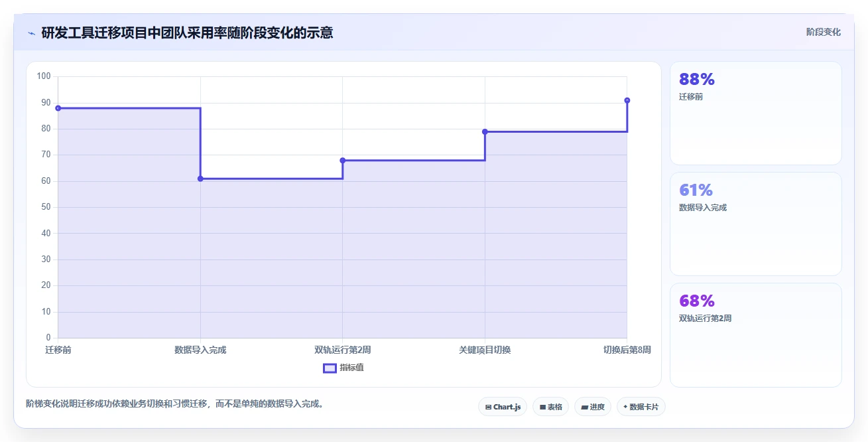Select the 表格 chip
868x442 pixels.
point(551,407)
